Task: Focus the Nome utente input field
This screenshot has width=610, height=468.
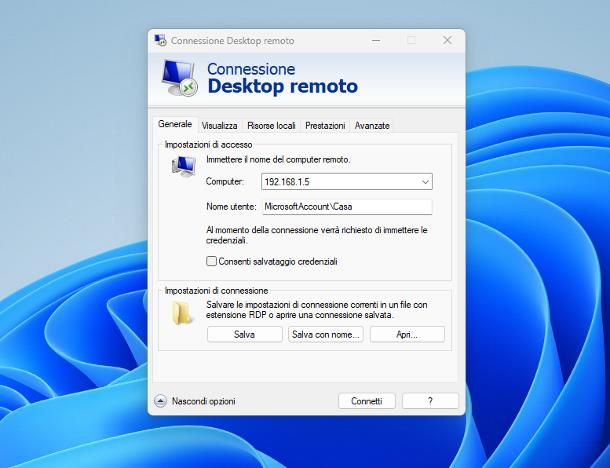Action: pos(347,207)
